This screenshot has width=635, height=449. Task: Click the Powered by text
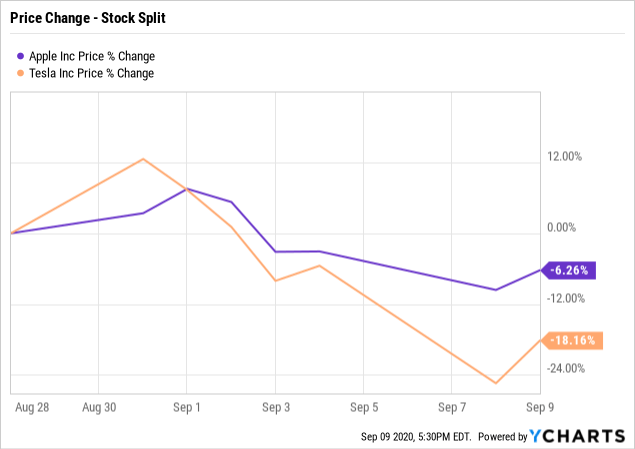pyautogui.click(x=503, y=437)
